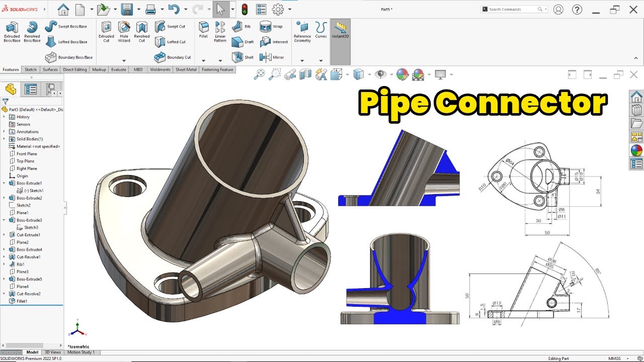
Task: Choose Lofted Boss/Base
Action: (66, 42)
